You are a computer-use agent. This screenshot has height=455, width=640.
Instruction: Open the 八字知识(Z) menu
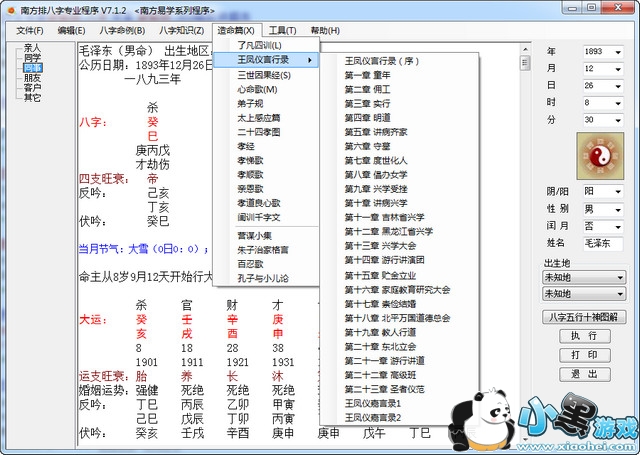click(181, 31)
